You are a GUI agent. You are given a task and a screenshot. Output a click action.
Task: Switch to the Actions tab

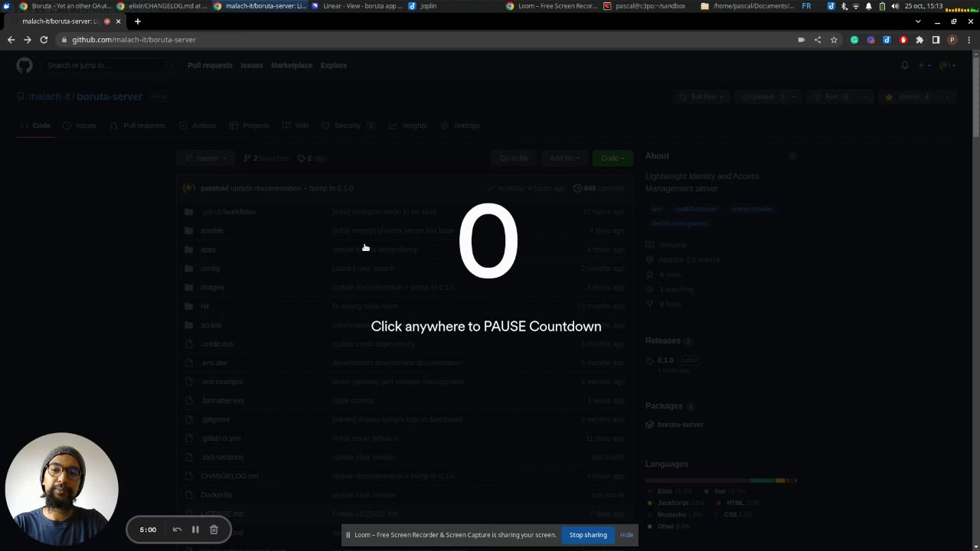coord(198,126)
